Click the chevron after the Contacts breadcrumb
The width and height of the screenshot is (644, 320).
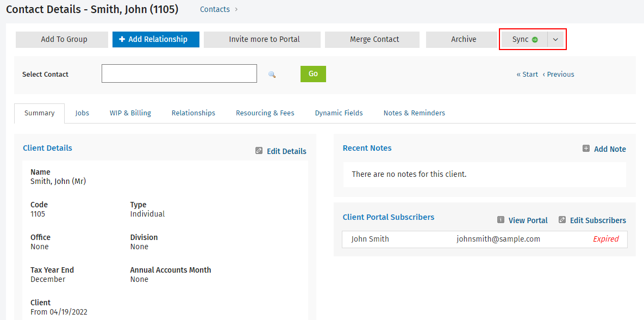235,9
